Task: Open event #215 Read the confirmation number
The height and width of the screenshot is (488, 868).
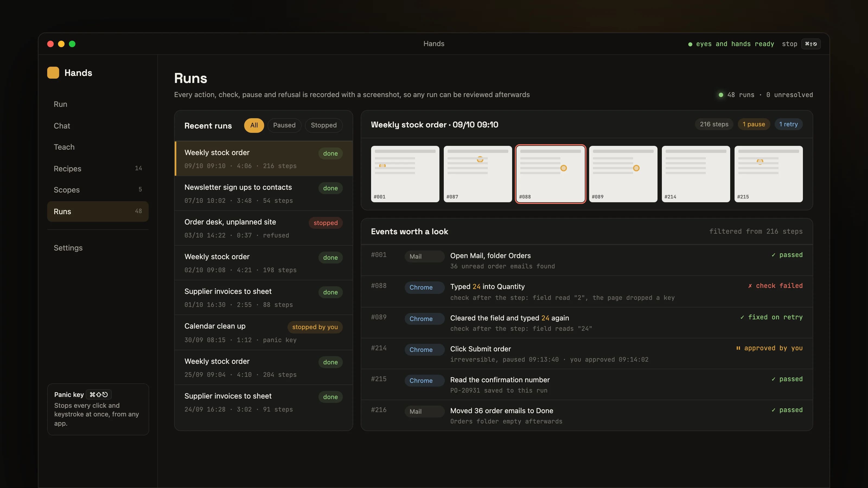Action: pos(587,385)
